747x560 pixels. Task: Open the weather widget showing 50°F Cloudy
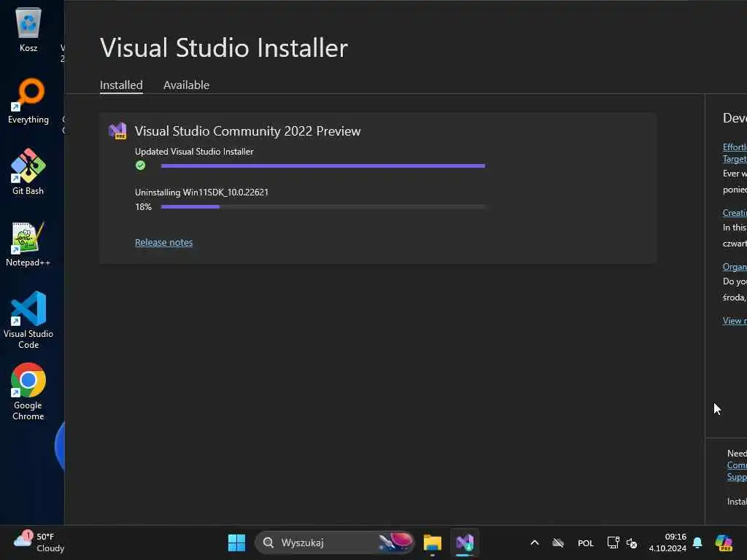(38, 542)
